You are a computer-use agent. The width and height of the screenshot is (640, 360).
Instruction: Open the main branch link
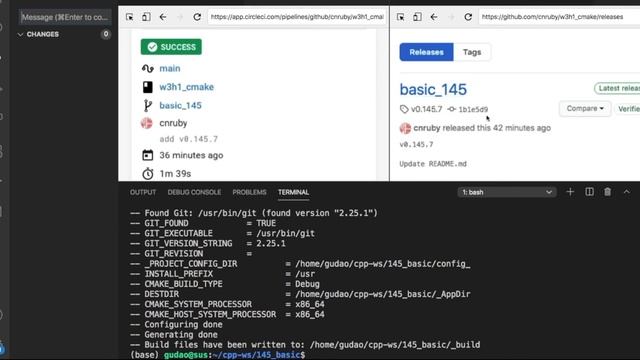tap(170, 68)
